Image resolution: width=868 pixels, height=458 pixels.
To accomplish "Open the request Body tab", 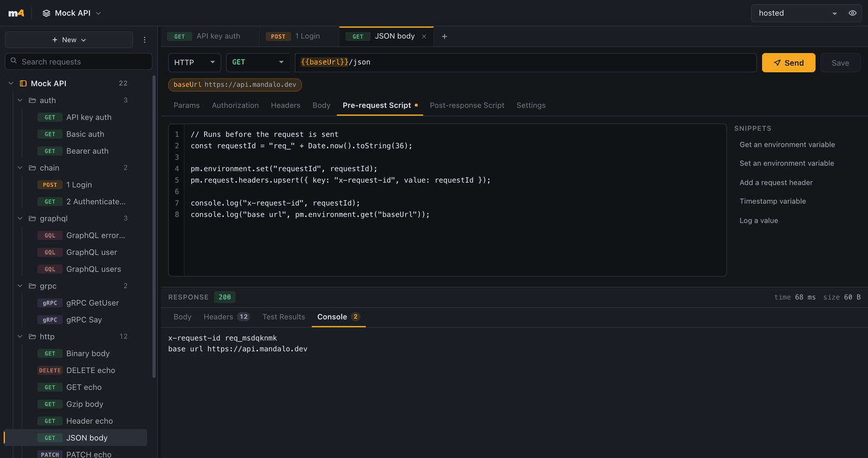I will pyautogui.click(x=321, y=105).
